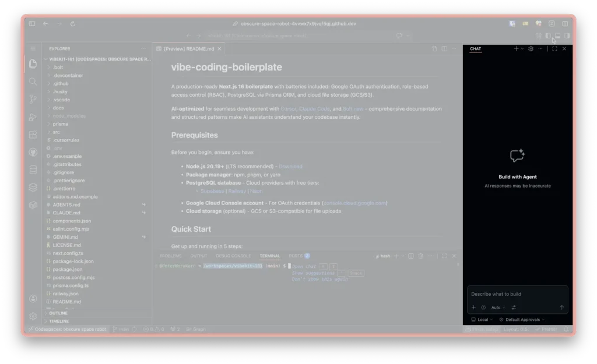Viewport: 597px width, 364px height.
Task: Open the Explorer view in activity bar
Action: pyautogui.click(x=33, y=63)
